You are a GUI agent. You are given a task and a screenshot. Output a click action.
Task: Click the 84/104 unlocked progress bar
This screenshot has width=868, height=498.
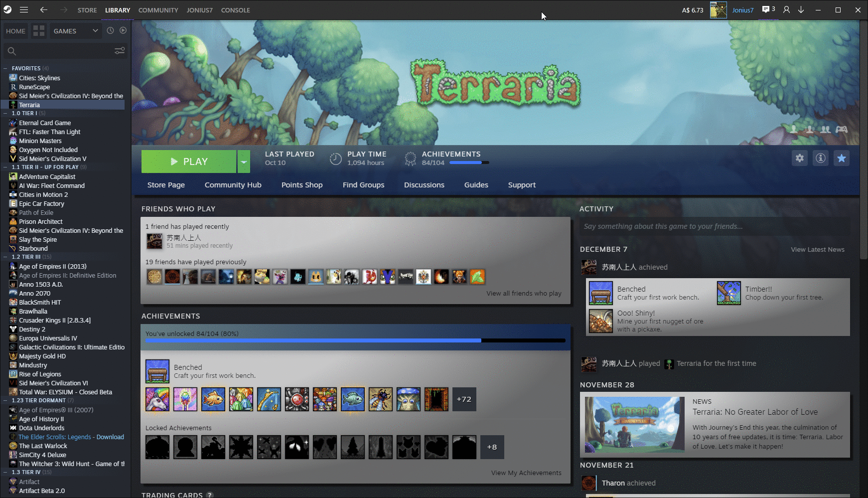[355, 340]
